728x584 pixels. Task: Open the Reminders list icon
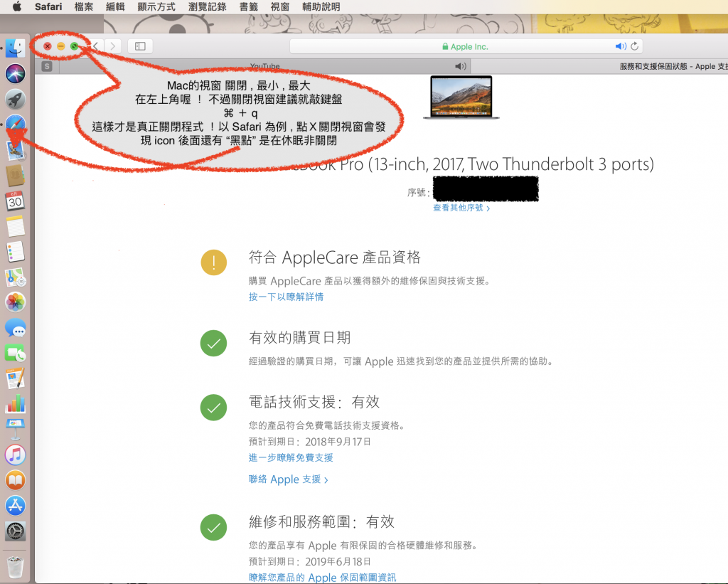tap(16, 252)
